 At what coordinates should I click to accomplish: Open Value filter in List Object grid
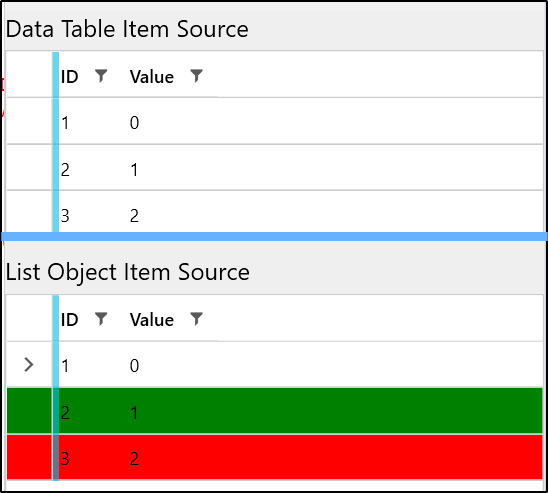pos(196,319)
